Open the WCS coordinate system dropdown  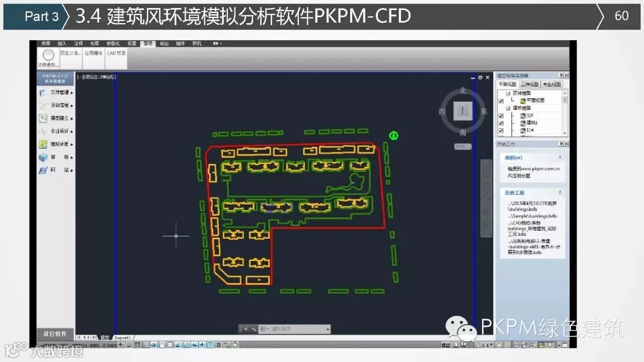click(463, 146)
